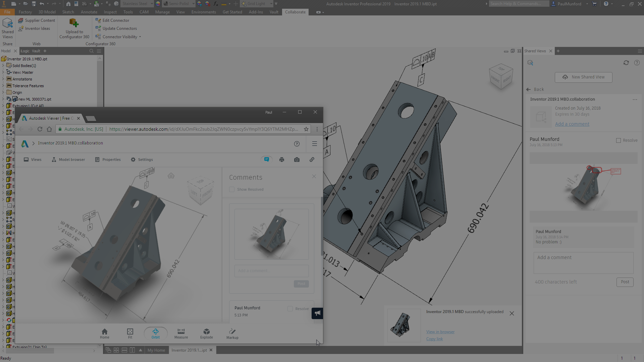Viewport: 644px width, 362px height.
Task: Start Markup mode in the viewer
Action: 232,334
